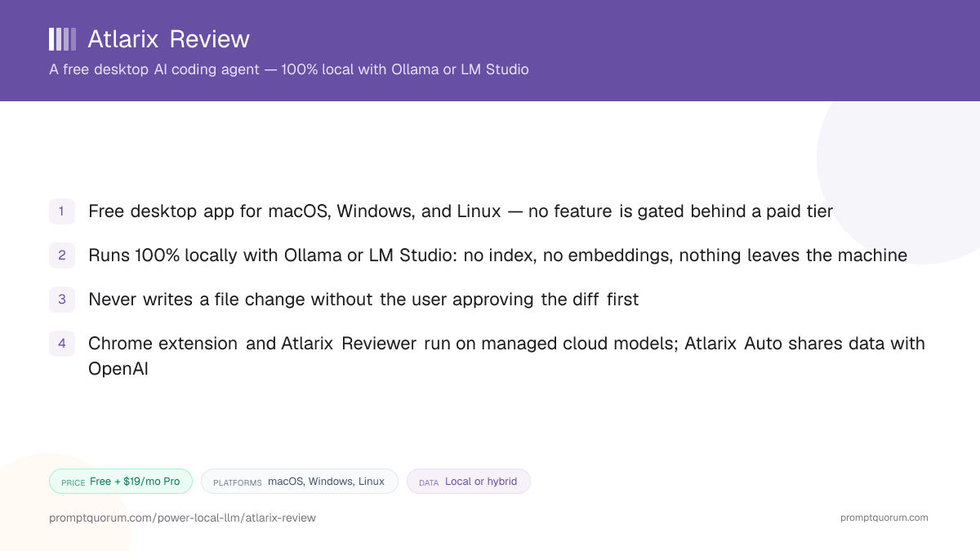Select the number 4 list badge
The width and height of the screenshot is (980, 551).
pyautogui.click(x=62, y=344)
